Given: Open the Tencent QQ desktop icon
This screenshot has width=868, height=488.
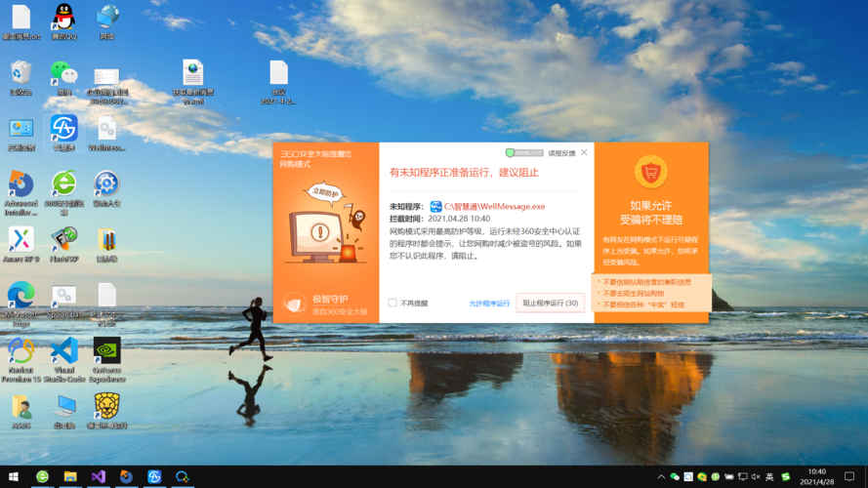Looking at the screenshot, I should tap(64, 18).
